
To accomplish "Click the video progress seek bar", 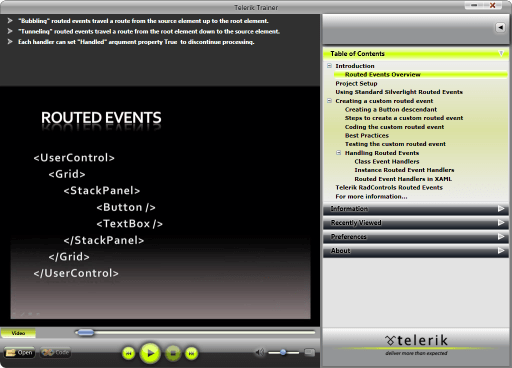I will coord(195,332).
